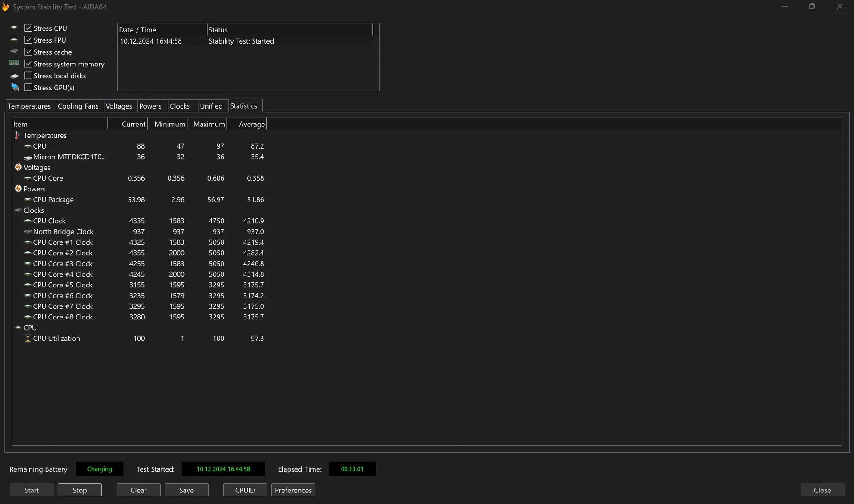Disable Stress system memory checkbox
The height and width of the screenshot is (504, 854).
(x=28, y=64)
